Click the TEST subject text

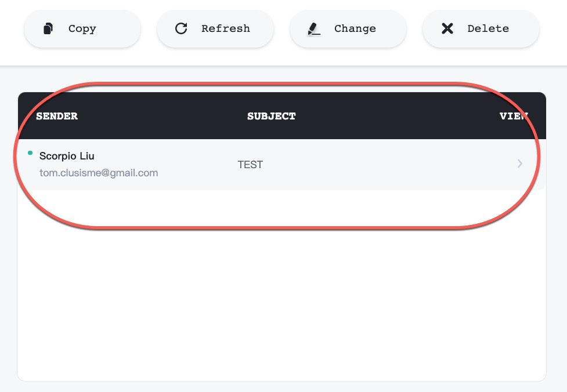[x=250, y=165]
